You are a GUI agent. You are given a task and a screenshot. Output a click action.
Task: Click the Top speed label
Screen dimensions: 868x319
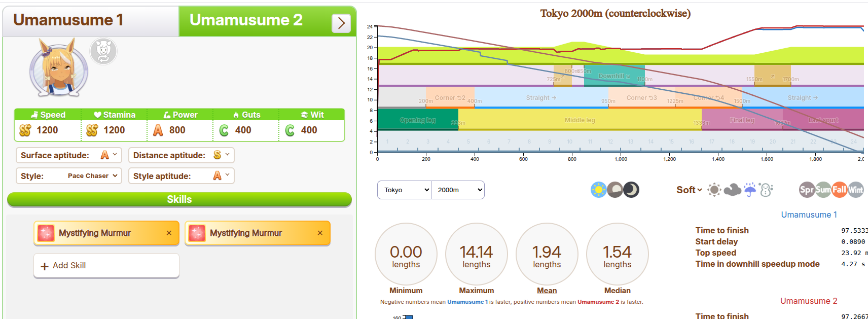716,253
